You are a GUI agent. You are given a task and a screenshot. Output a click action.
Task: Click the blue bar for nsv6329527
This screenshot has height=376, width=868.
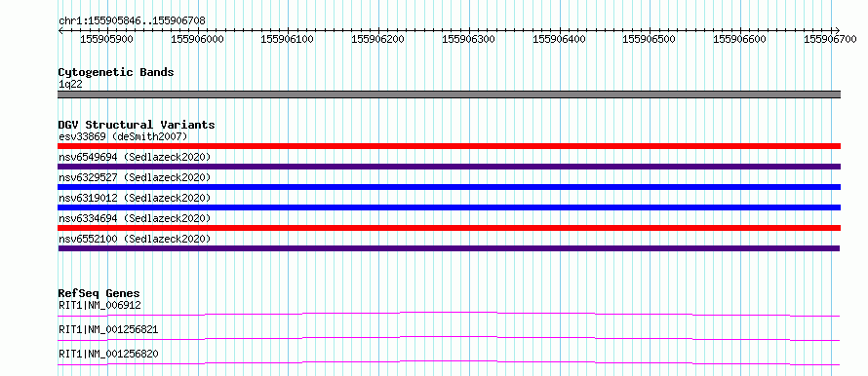(449, 187)
